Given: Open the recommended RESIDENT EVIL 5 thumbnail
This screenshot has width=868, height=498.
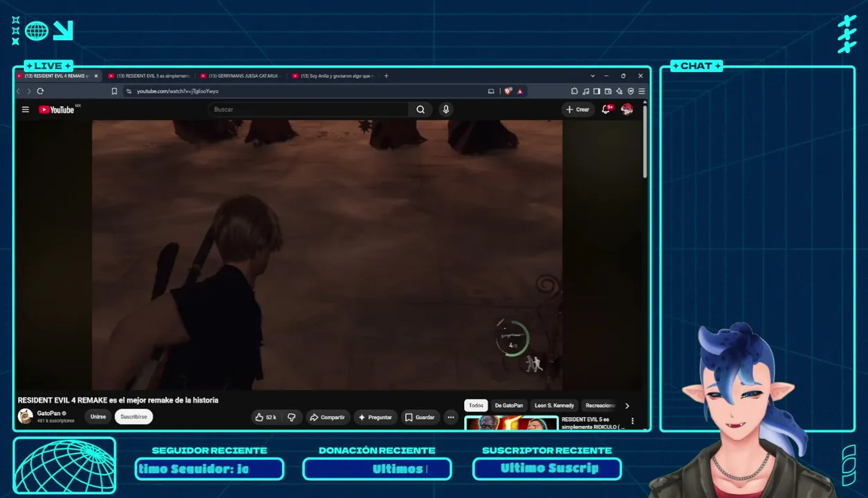Looking at the screenshot, I should [x=511, y=423].
